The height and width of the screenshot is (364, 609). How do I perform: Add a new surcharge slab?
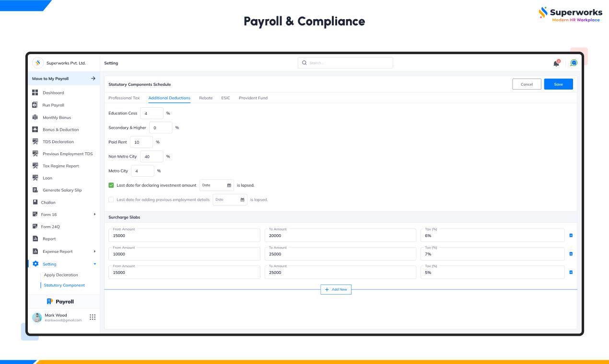point(336,290)
